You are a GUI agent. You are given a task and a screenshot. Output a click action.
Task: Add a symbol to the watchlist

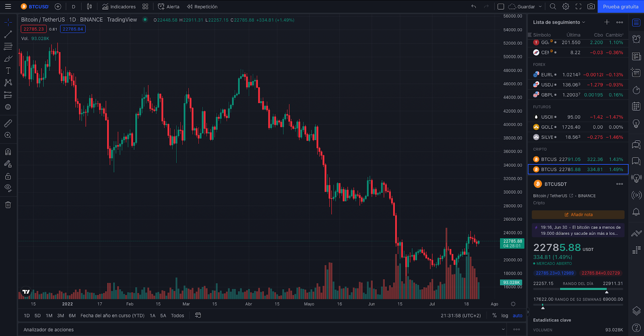point(607,22)
